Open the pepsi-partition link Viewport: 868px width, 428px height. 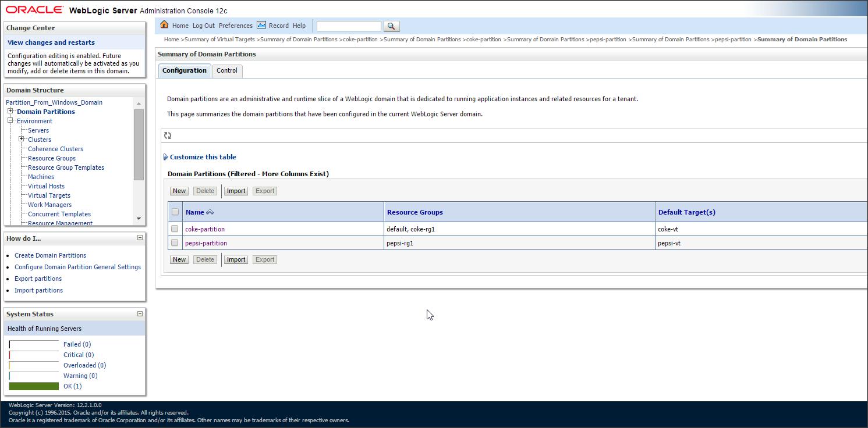(206, 243)
